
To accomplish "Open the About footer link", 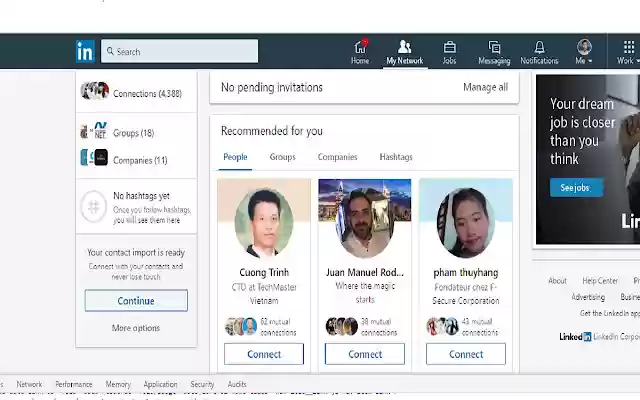I will click(x=557, y=281).
